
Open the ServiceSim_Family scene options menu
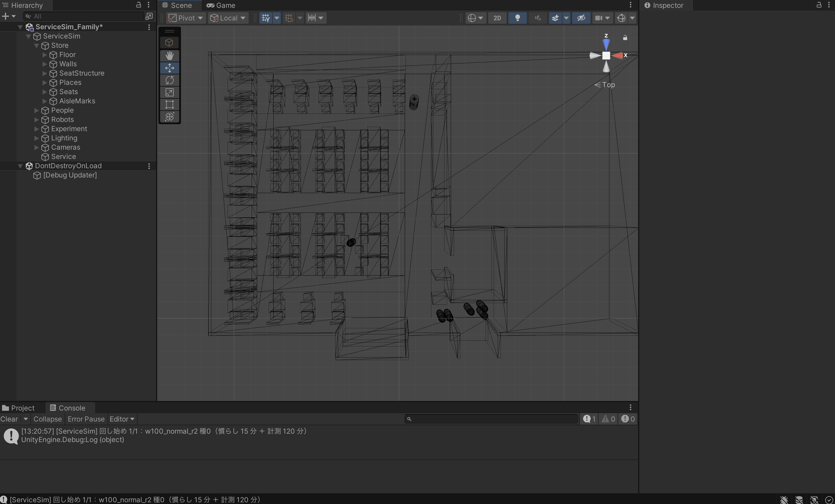(x=149, y=27)
